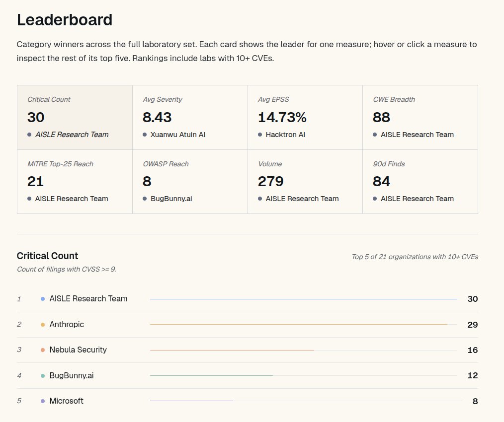The height and width of the screenshot is (422, 504).
Task: Click the 14.73% Avg EPSS value
Action: coord(282,117)
